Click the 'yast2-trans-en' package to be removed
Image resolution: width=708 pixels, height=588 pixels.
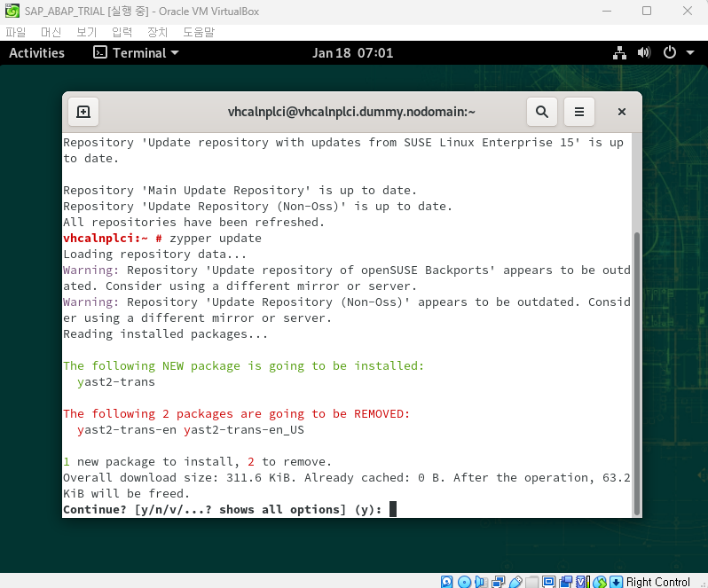pos(127,430)
